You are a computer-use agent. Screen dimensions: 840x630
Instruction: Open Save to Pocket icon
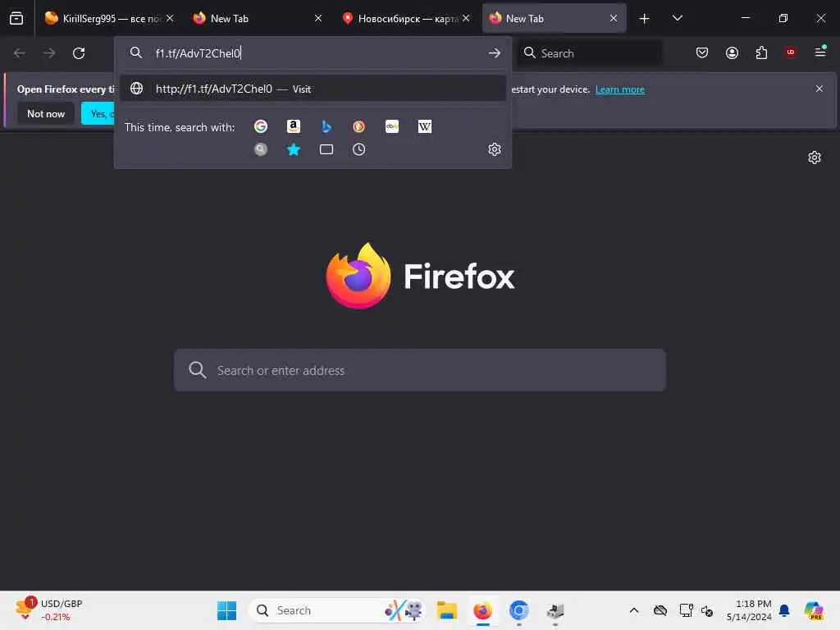pyautogui.click(x=702, y=52)
